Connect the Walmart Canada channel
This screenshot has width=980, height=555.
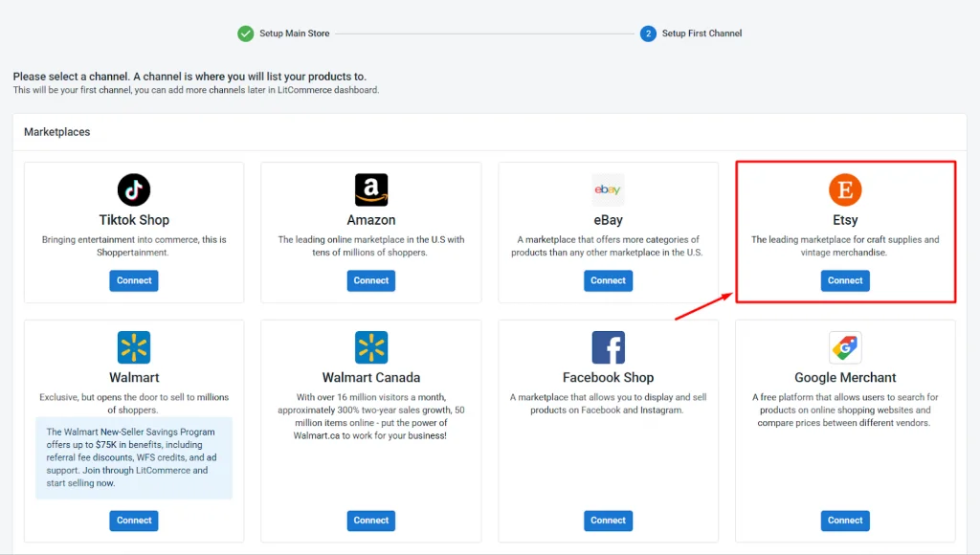pos(371,521)
